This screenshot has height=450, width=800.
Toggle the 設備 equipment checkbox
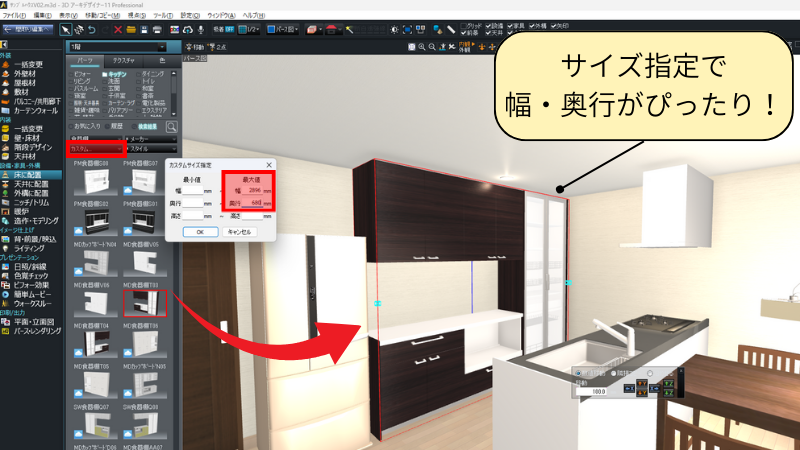488,26
